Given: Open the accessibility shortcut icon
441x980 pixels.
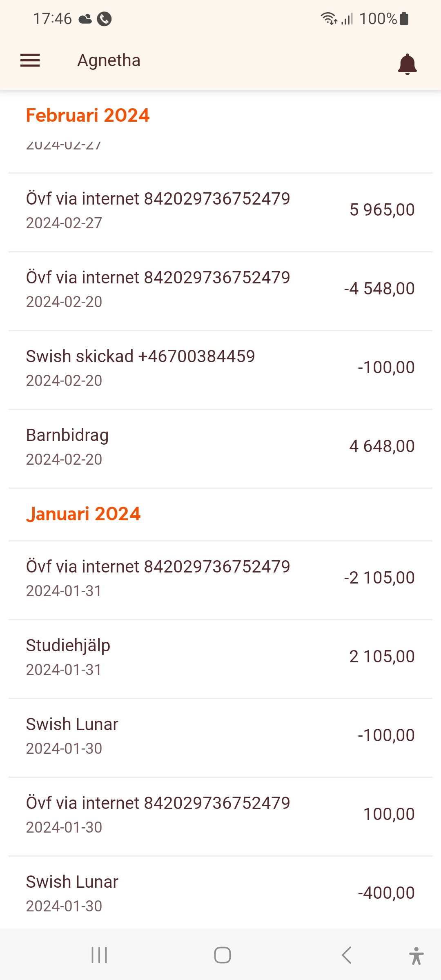Looking at the screenshot, I should pyautogui.click(x=416, y=955).
